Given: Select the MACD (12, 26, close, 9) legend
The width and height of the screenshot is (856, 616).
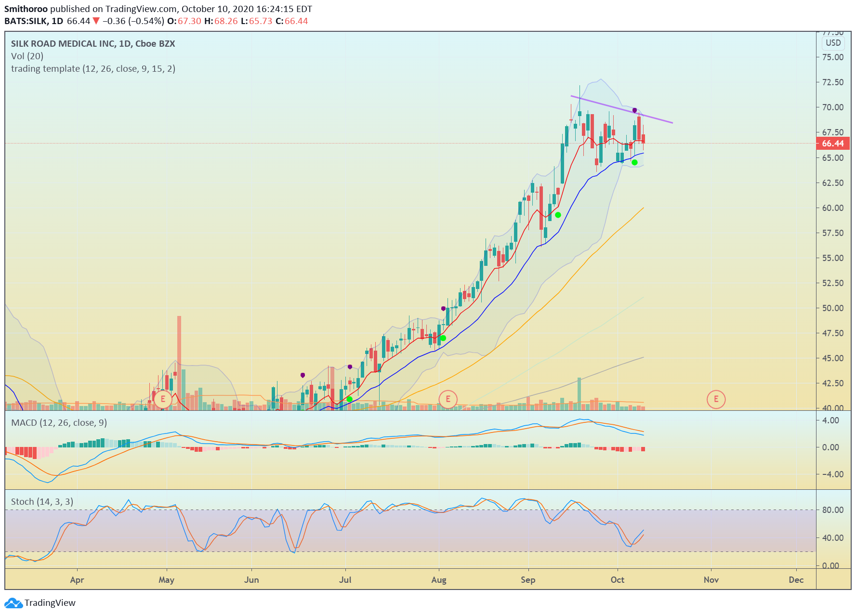Looking at the screenshot, I should (x=59, y=423).
